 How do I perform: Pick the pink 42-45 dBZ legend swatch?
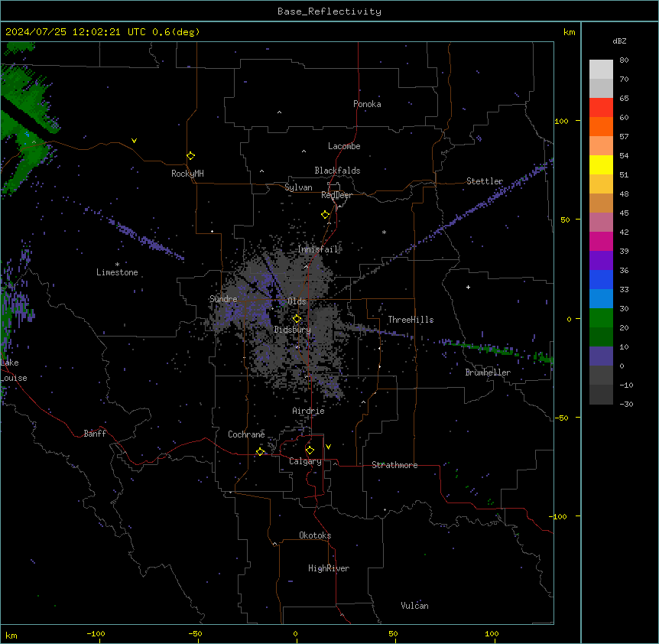click(601, 222)
